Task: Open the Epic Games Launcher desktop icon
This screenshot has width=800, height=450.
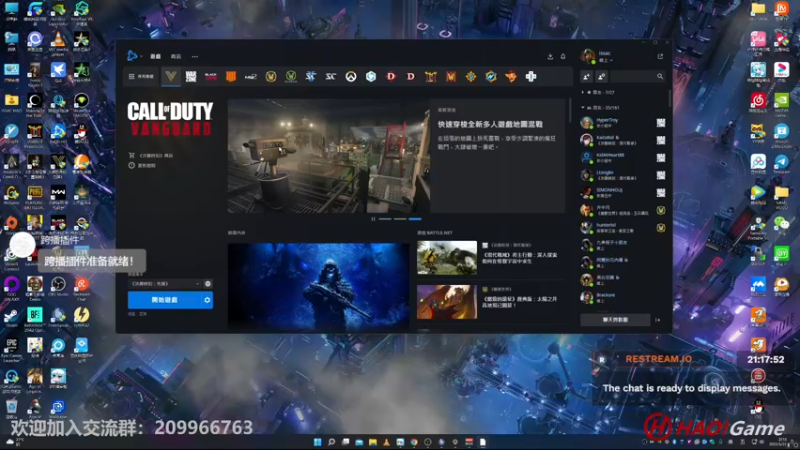Action: coord(11,349)
